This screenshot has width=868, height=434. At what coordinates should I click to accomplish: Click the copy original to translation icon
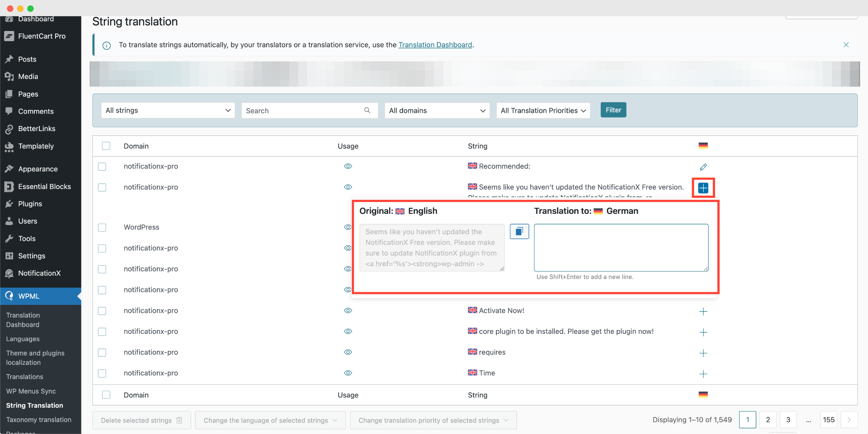click(x=519, y=231)
